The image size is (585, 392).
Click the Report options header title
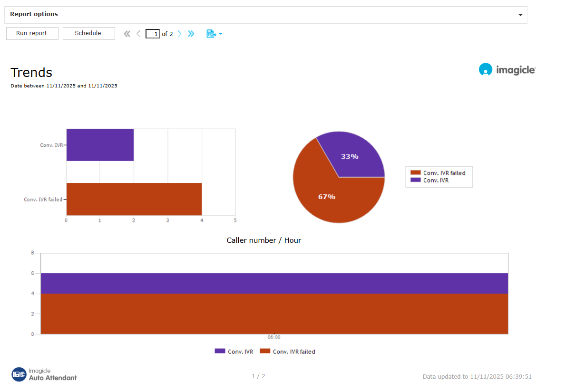[34, 14]
